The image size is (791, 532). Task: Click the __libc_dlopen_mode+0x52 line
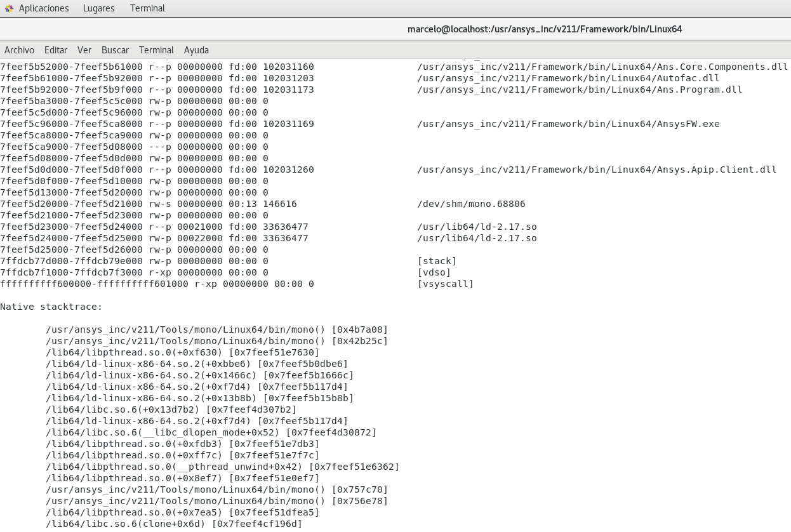pos(211,432)
